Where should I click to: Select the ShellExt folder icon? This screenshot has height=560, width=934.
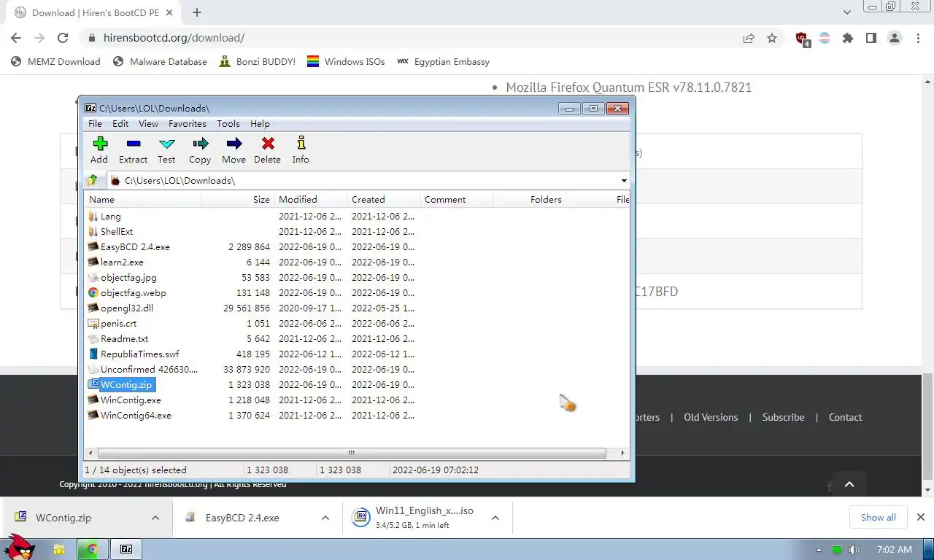(x=93, y=231)
